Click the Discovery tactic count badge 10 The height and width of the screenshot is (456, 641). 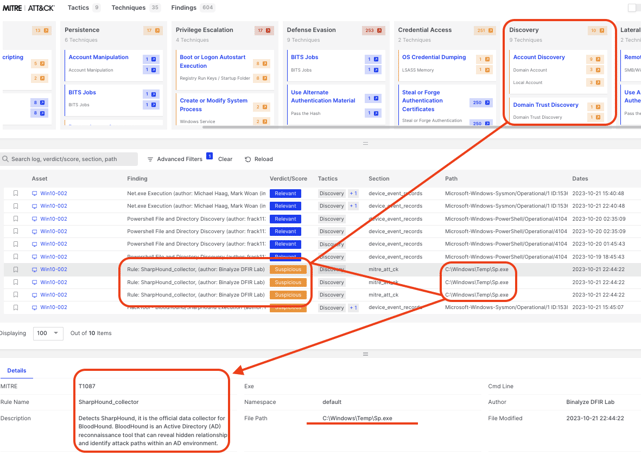click(x=597, y=30)
